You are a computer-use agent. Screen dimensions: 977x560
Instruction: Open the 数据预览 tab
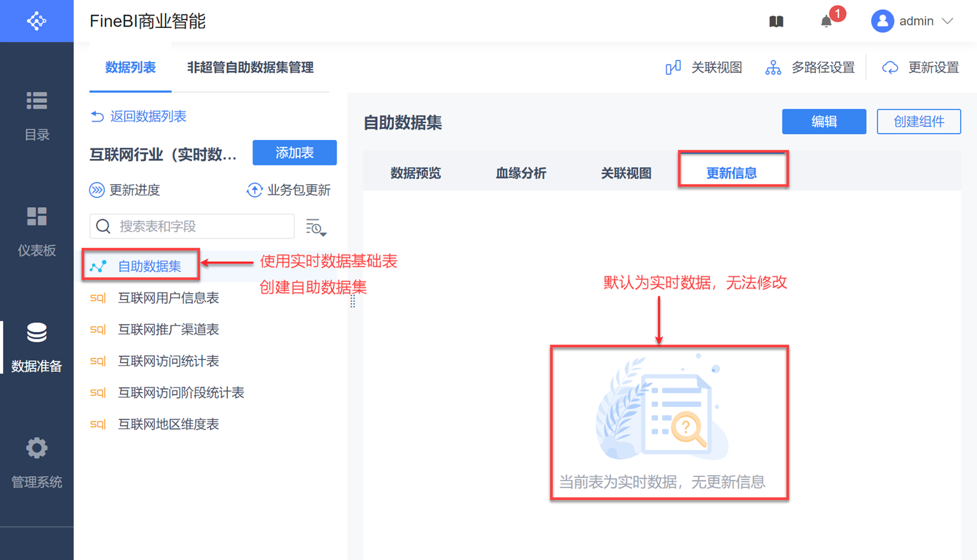[x=416, y=173]
